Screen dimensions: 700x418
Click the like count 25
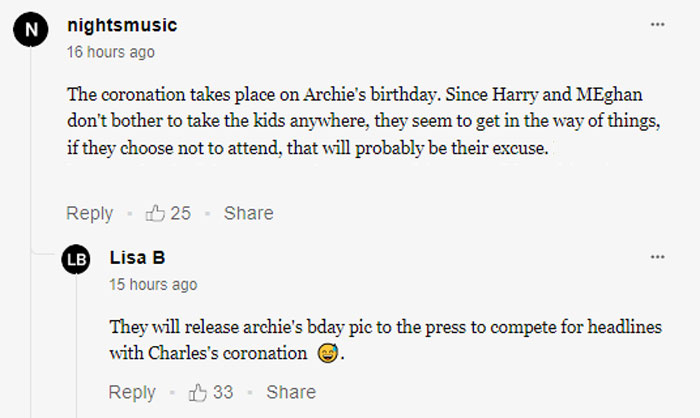(181, 213)
